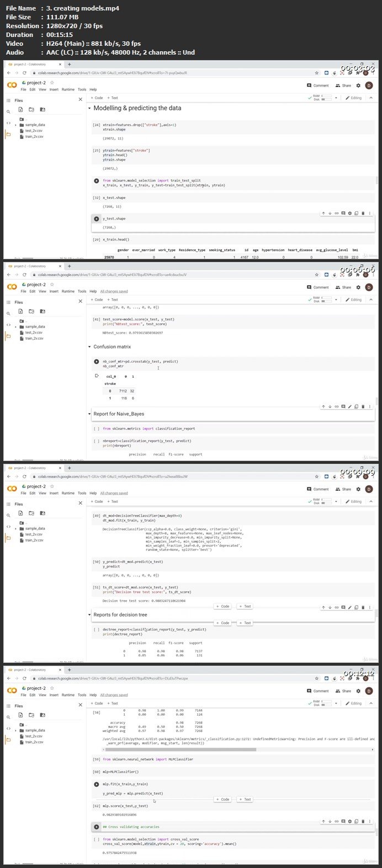Open table of contents icon in 00:03:03 frame

pos(8,100)
